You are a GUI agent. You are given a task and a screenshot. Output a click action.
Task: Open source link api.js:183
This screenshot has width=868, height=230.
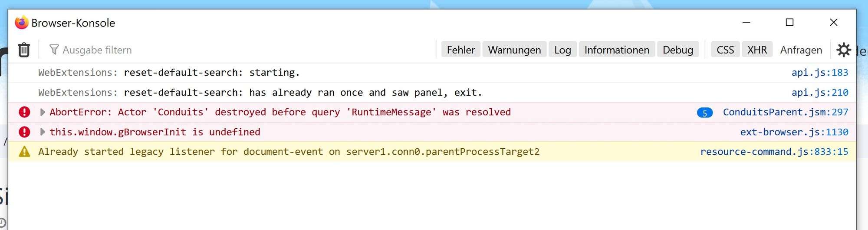click(x=819, y=73)
